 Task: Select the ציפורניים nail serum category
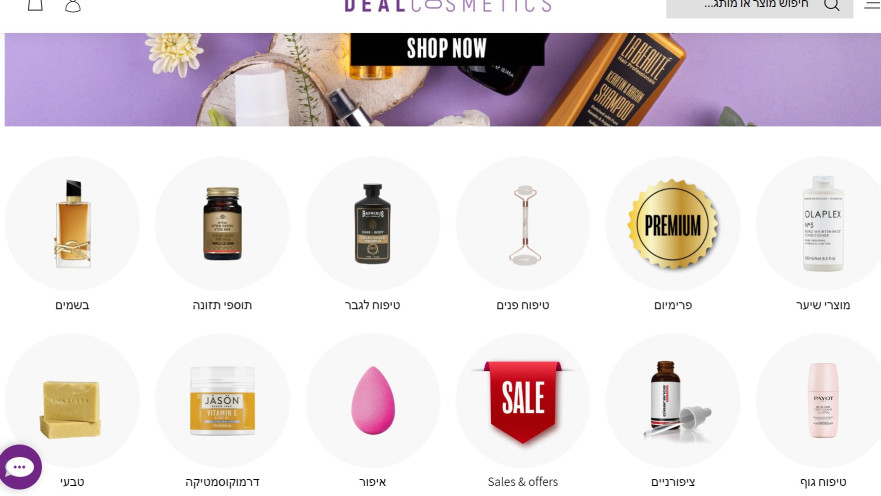pos(673,401)
